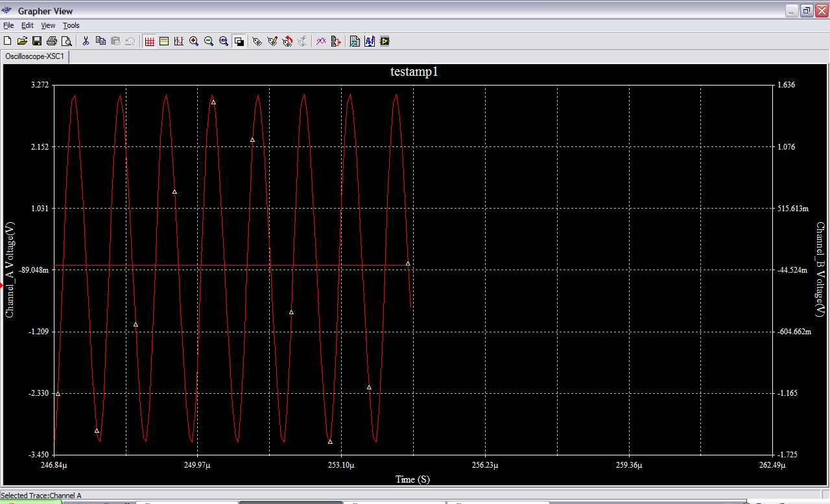Click the 1.636 right axis value
The image size is (830, 504).
[x=786, y=85]
